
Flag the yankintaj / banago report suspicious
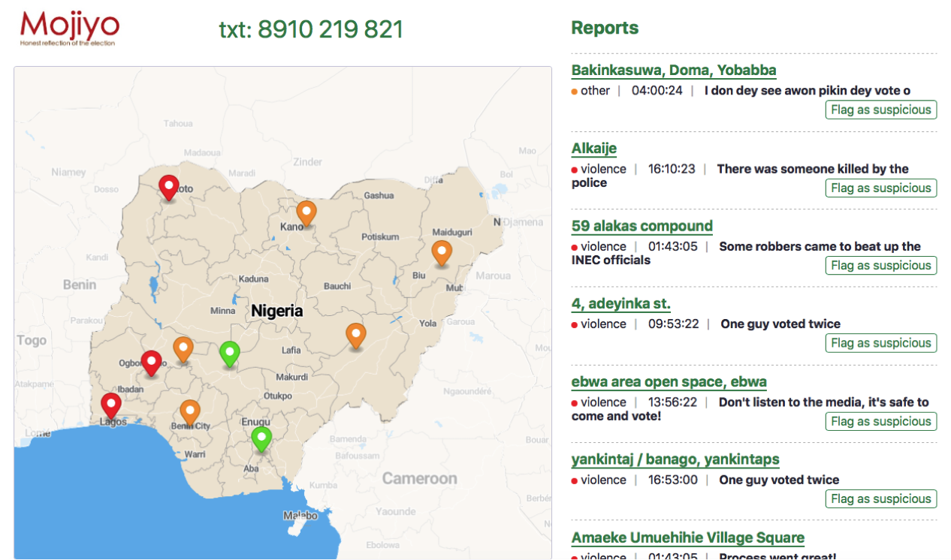click(x=881, y=498)
